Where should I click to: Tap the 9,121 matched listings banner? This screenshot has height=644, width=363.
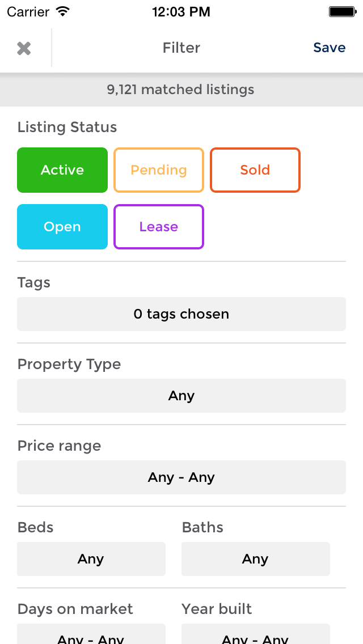[x=181, y=89]
